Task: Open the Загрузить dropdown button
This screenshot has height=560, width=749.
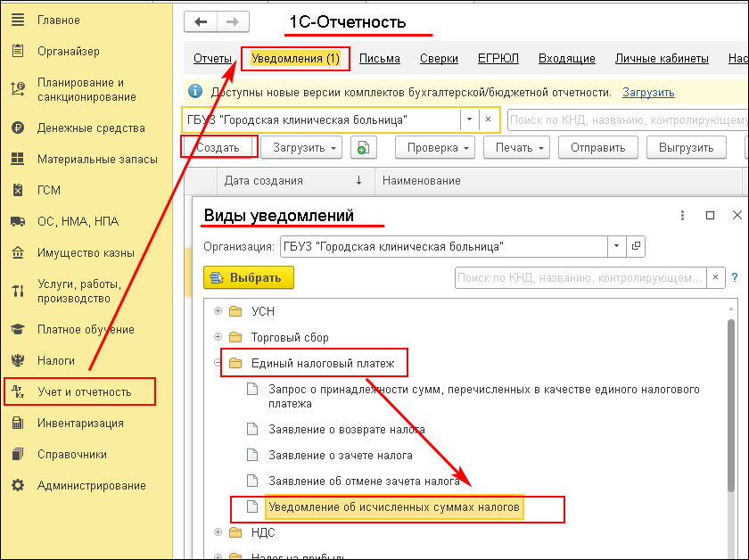Action: [301, 148]
